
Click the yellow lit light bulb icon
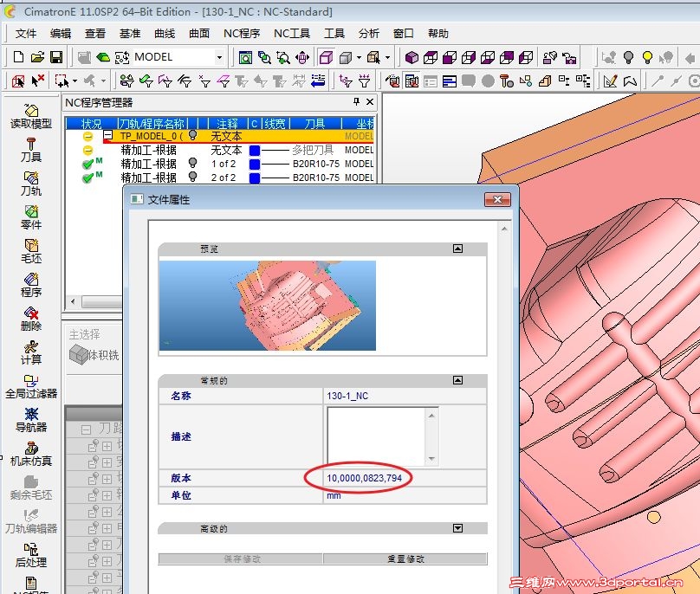[647, 57]
